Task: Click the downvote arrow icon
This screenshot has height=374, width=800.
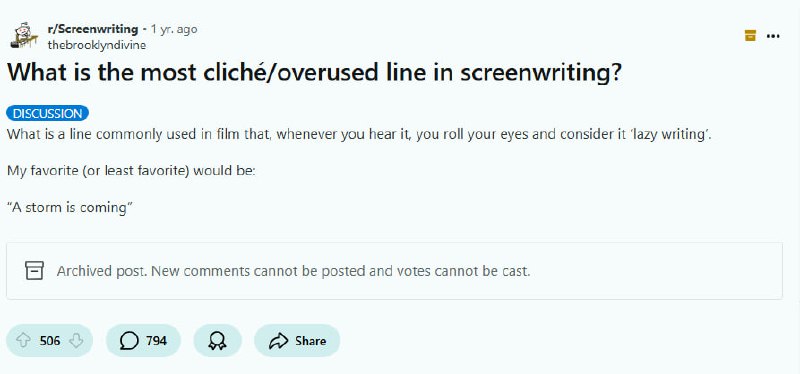Action: coord(76,340)
